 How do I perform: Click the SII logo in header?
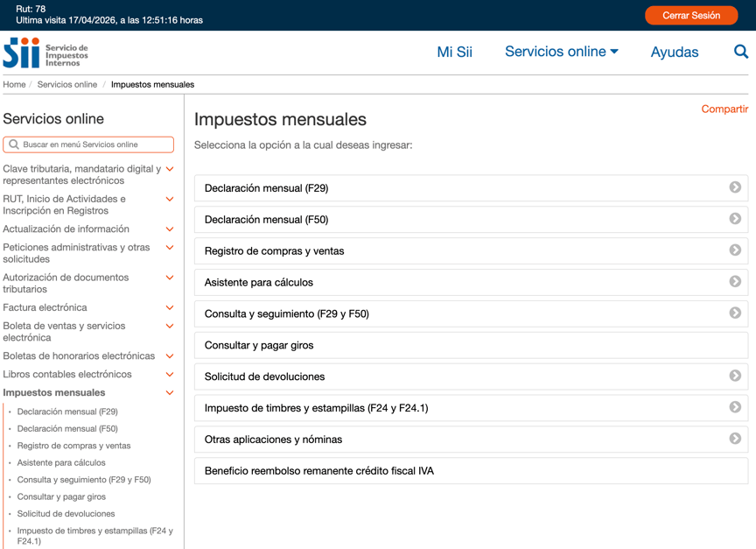pos(45,53)
